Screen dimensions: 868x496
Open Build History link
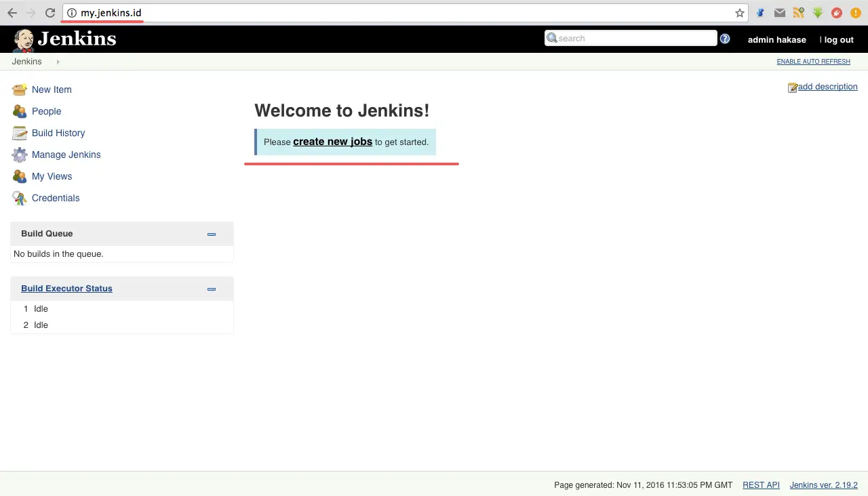click(x=58, y=133)
